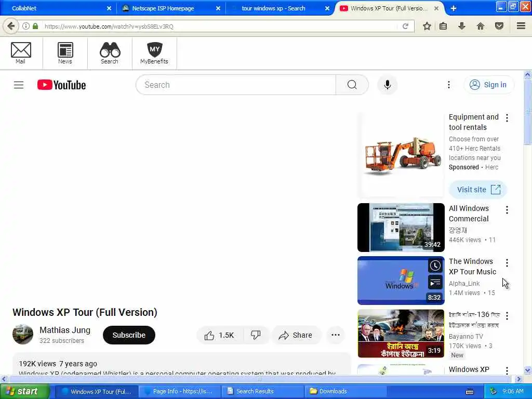
Task: Start voice search with the microphone
Action: [388, 85]
